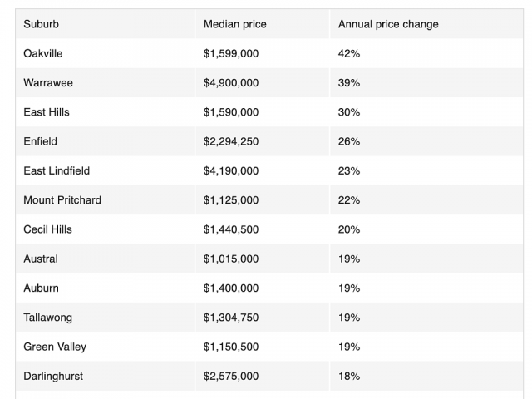Click the $4,900,000 median price value

231,83
